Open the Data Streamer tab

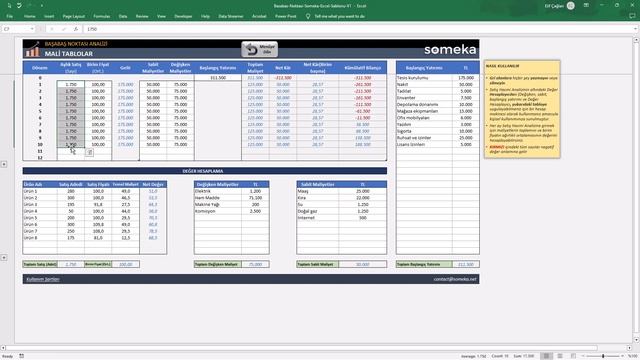point(231,16)
